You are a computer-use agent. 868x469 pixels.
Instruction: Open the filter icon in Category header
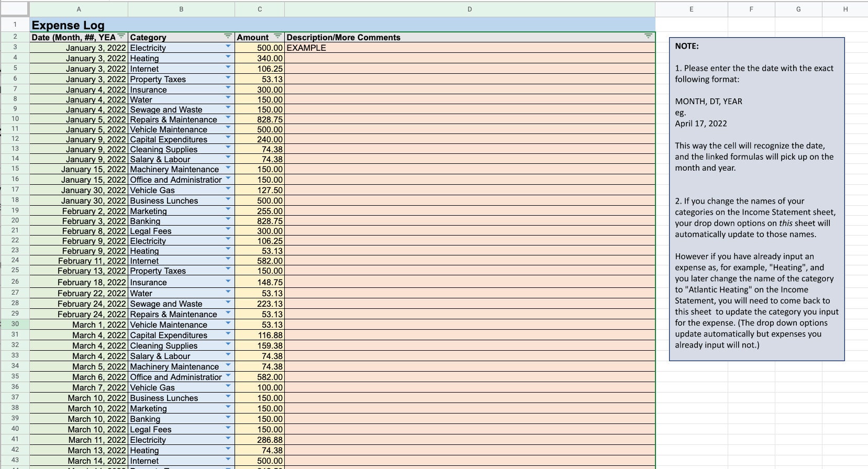[x=228, y=36]
